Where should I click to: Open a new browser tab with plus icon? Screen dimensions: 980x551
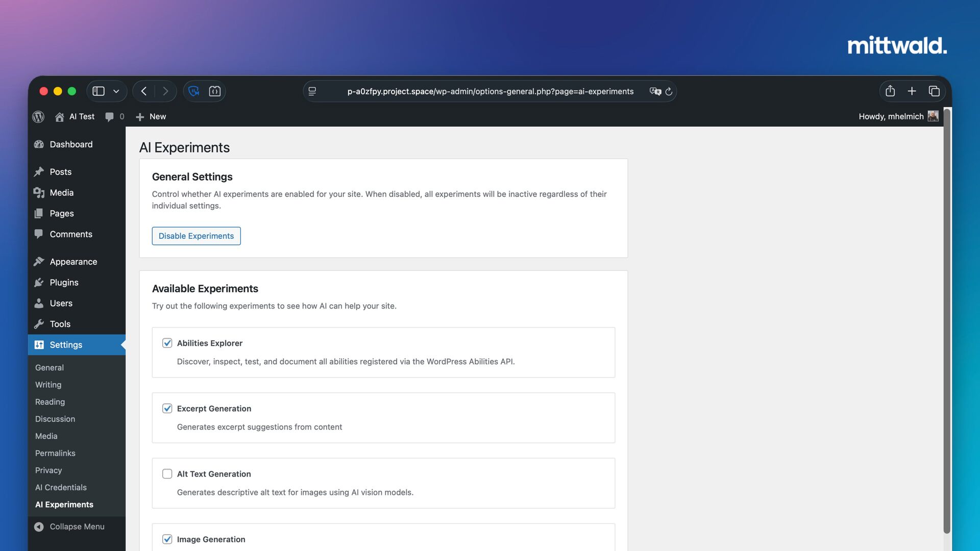(912, 91)
